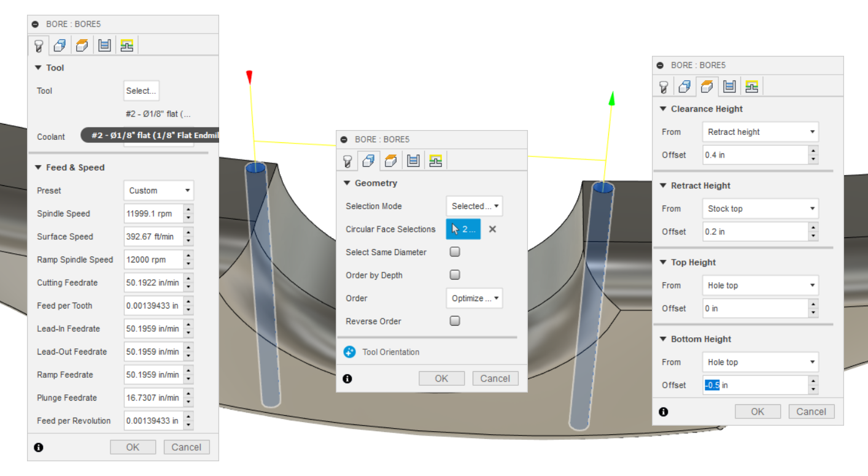Viewport: 868px width, 476px height.
Task: Go to Geometry tab icon in the right Heights dialog
Action: pos(684,86)
